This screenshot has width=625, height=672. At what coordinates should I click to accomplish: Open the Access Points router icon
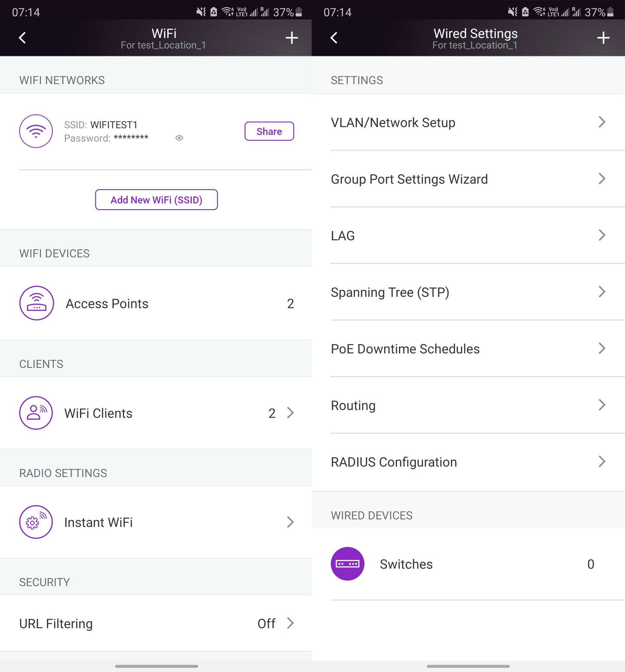(x=36, y=303)
